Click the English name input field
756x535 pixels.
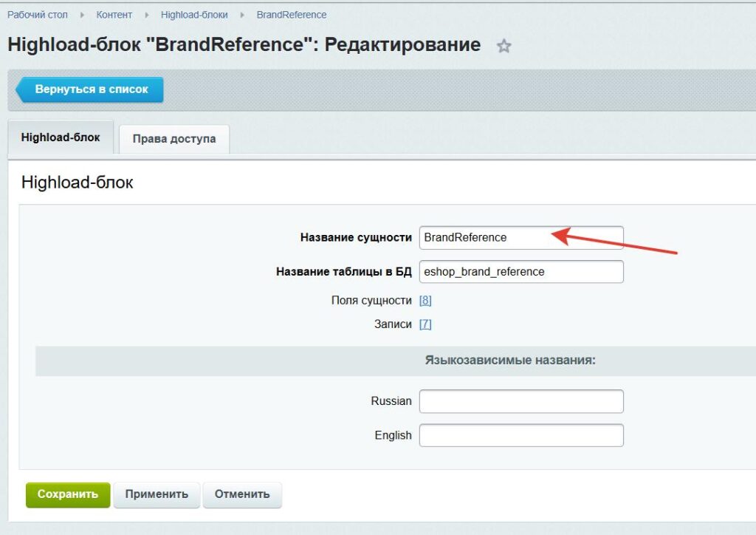521,435
